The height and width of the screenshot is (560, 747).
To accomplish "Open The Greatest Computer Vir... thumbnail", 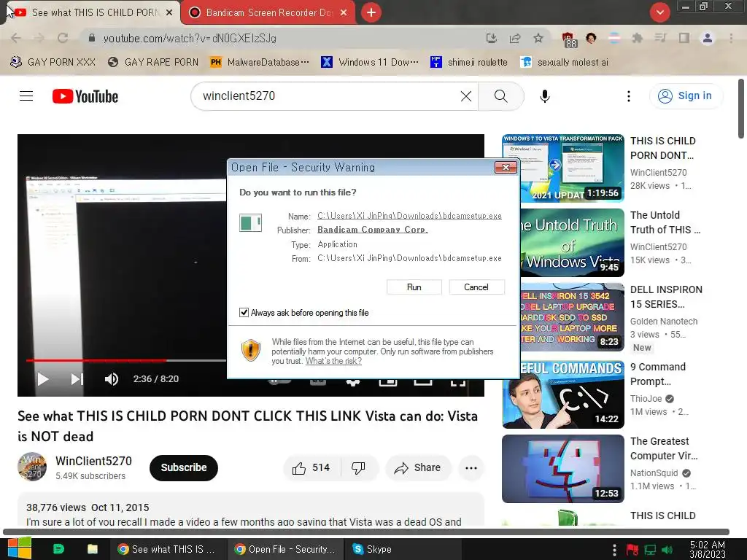I will tap(562, 469).
